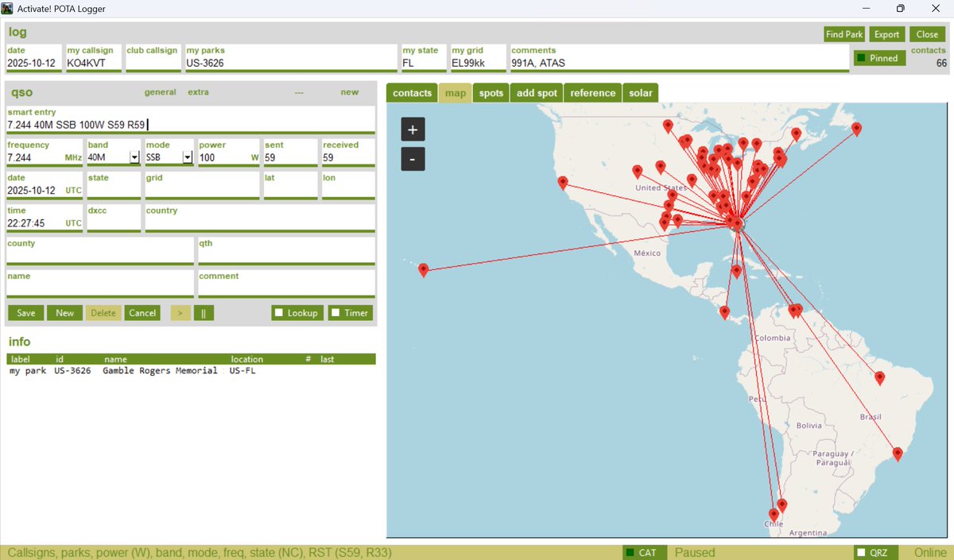Click the QSO date field
954x560 pixels.
point(43,191)
